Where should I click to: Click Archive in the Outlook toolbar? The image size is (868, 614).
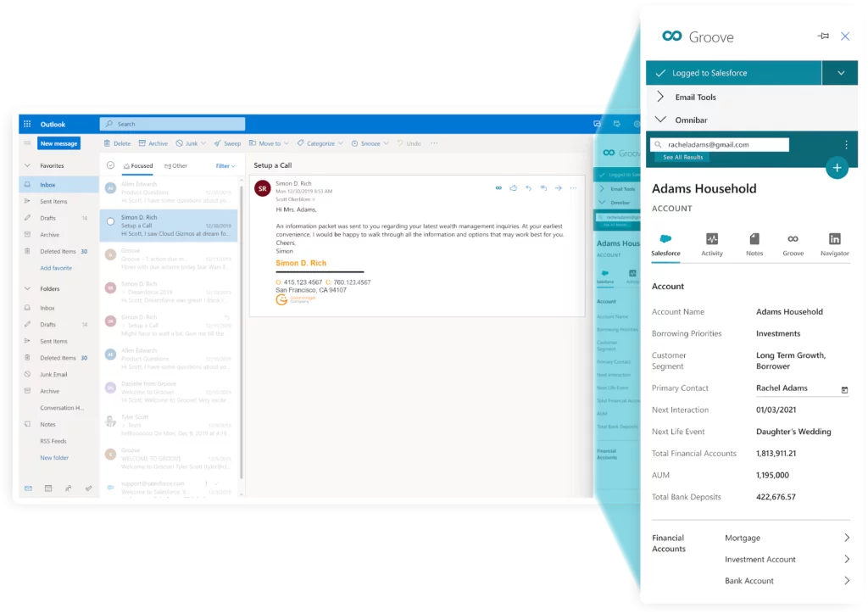(x=153, y=143)
